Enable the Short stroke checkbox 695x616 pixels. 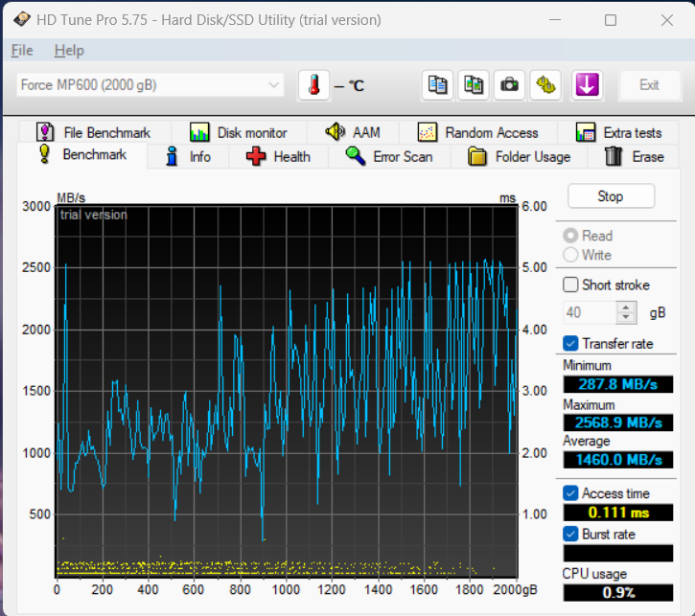coord(570,285)
